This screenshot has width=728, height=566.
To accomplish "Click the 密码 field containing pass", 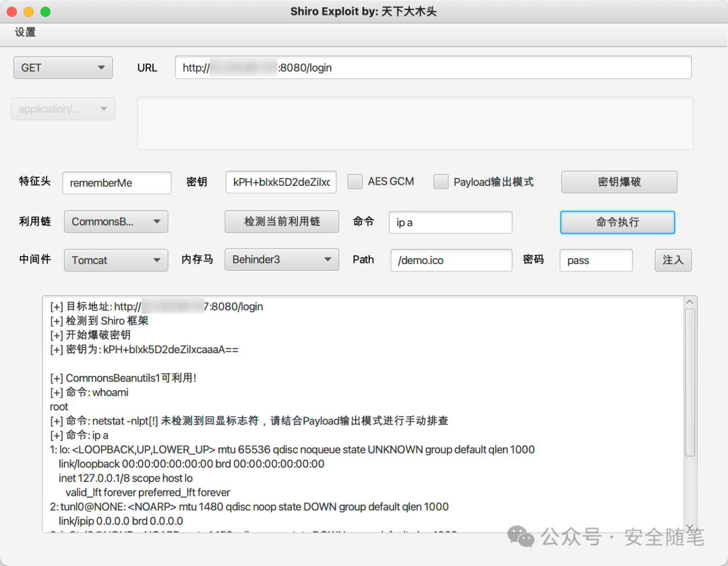I will click(596, 260).
